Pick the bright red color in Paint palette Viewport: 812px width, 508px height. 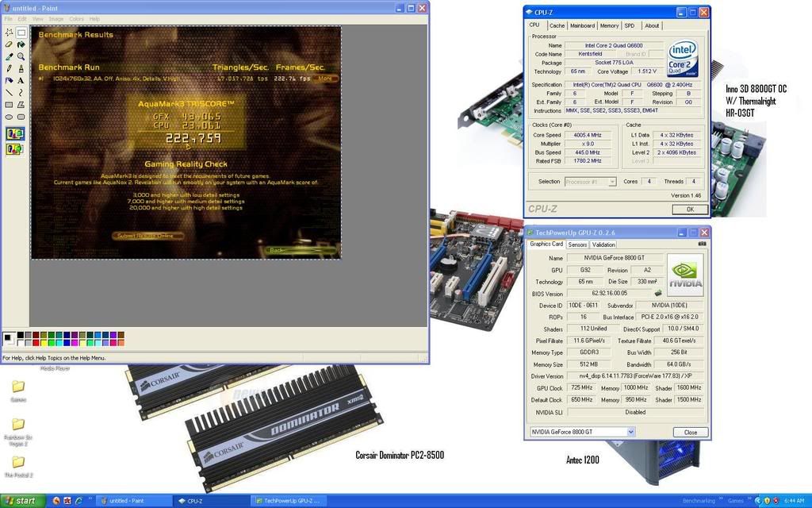36,343
